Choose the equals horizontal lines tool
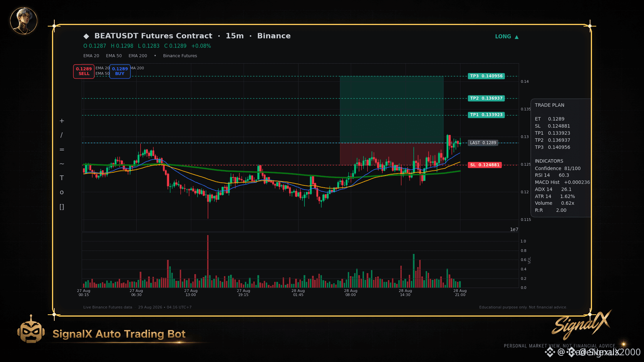The width and height of the screenshot is (644, 362). (x=62, y=149)
